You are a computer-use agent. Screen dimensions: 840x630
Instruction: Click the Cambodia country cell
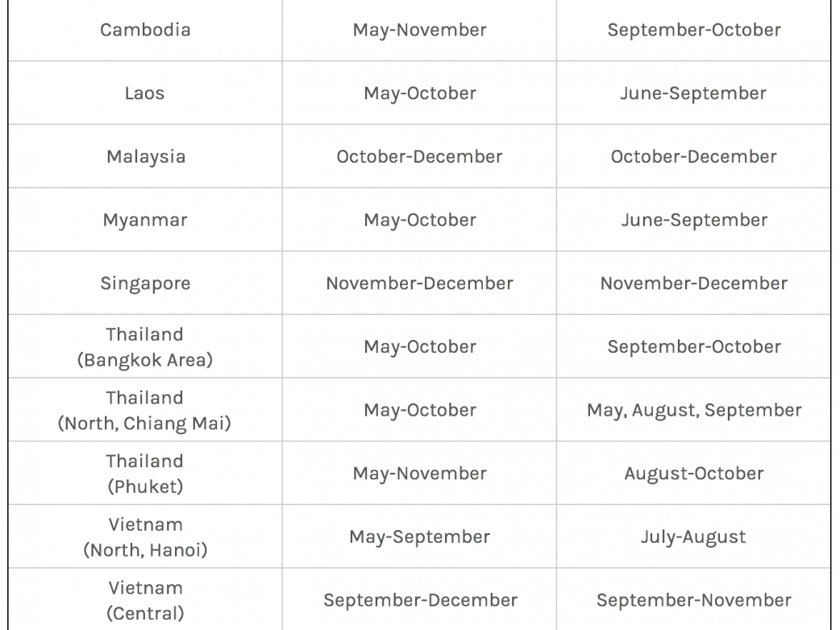click(145, 31)
